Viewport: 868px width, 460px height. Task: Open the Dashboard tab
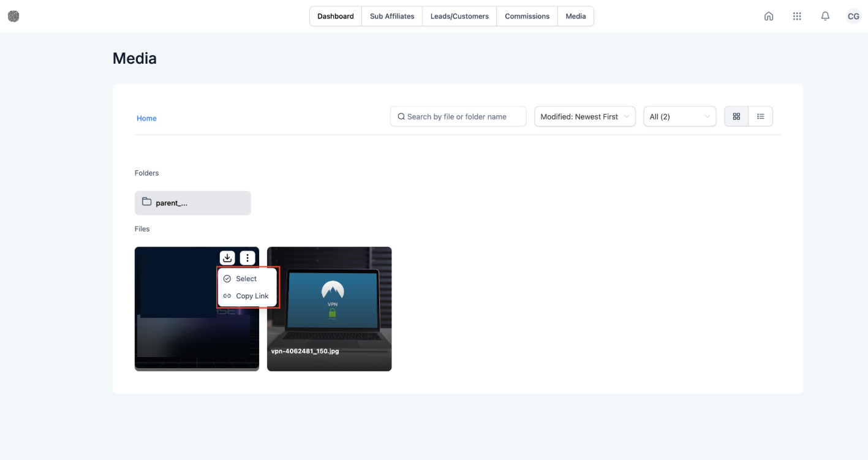point(336,17)
